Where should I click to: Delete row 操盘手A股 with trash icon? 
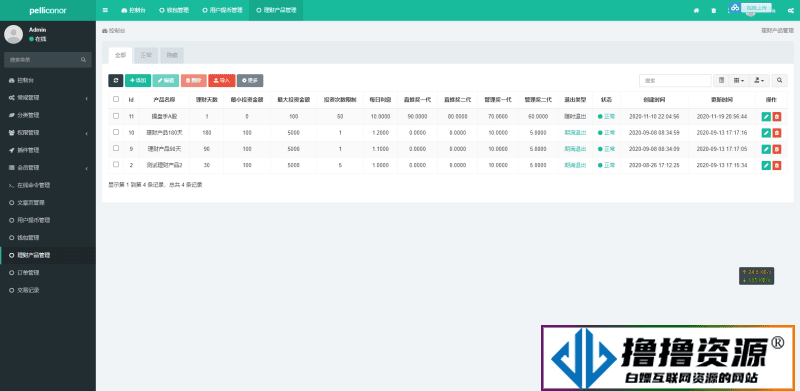pyautogui.click(x=777, y=116)
